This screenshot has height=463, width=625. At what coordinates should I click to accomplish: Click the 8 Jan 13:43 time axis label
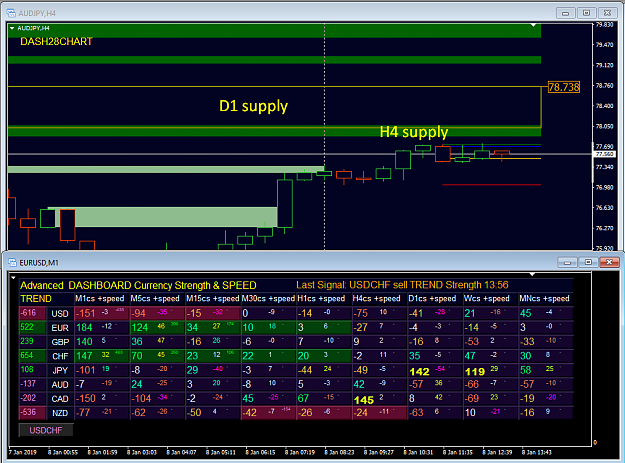coord(537,452)
